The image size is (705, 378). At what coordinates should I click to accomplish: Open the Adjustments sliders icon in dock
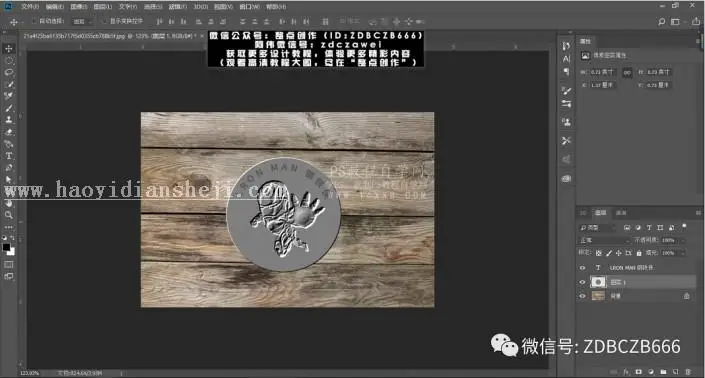pyautogui.click(x=566, y=104)
